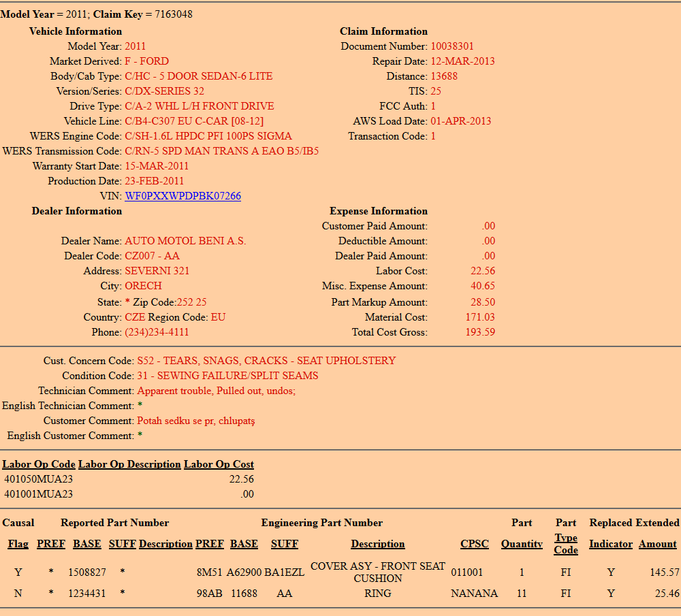Select the dealer phone number (234)234-4111
The height and width of the screenshot is (616, 681).
(157, 332)
